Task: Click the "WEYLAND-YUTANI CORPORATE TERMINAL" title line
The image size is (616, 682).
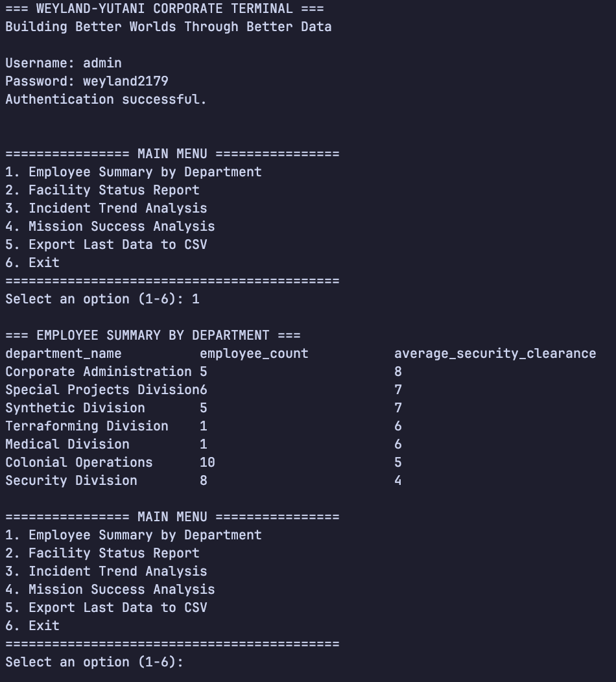Action: [165, 8]
